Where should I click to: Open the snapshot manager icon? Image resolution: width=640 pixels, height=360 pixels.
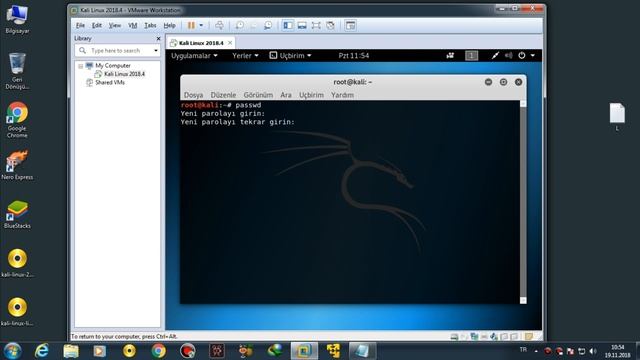pos(268,25)
